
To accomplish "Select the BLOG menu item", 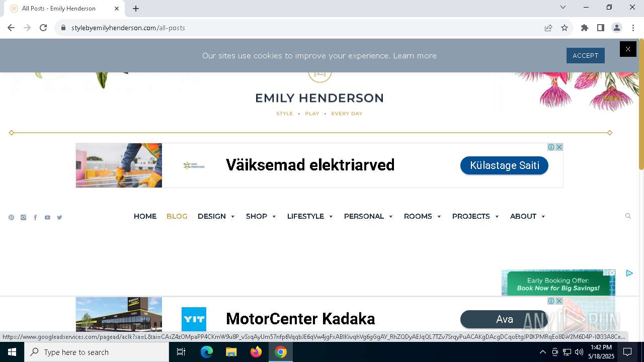I will coord(177,216).
